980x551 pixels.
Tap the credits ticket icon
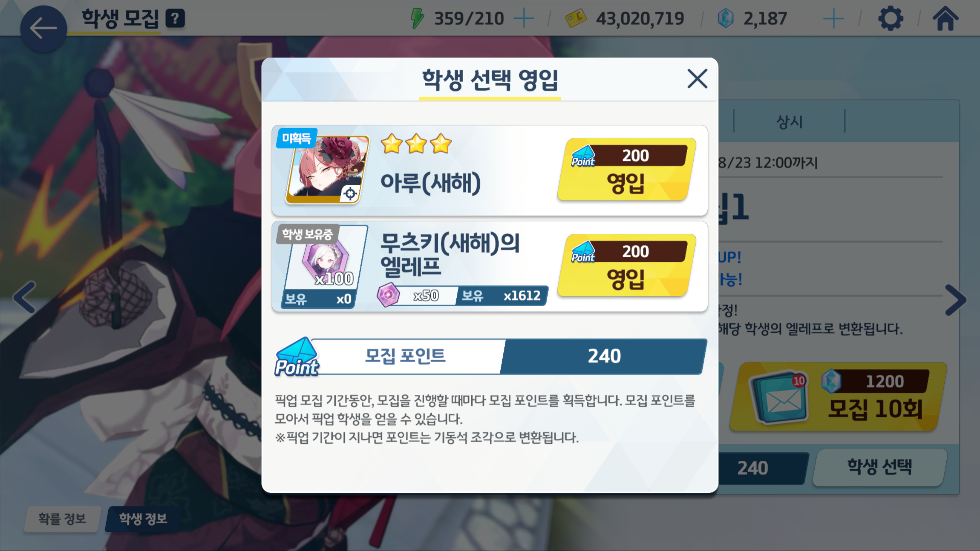point(576,18)
